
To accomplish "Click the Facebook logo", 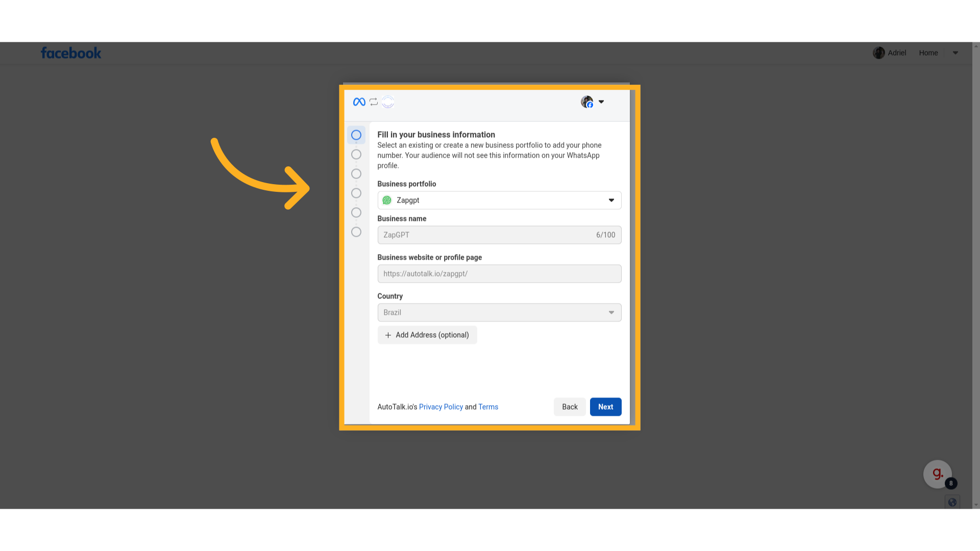I will click(x=71, y=53).
